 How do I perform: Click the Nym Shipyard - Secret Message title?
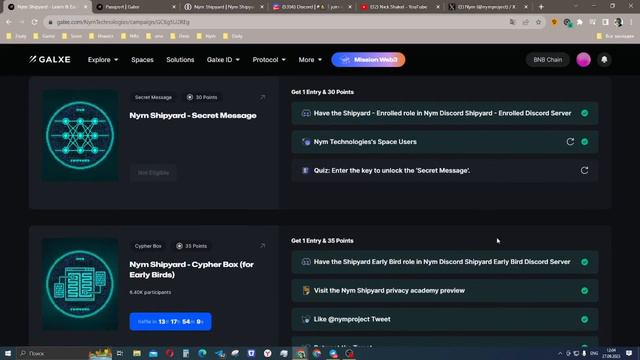click(193, 116)
